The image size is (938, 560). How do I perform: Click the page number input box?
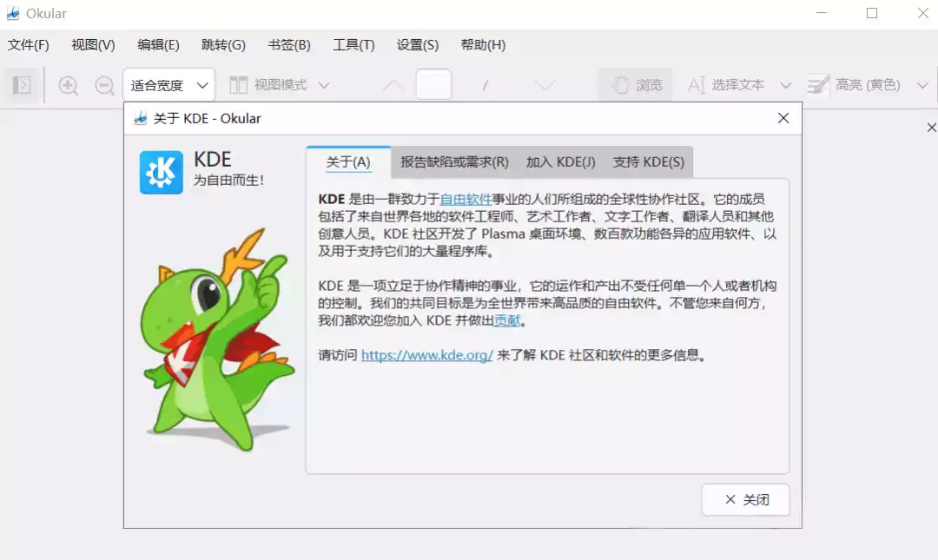tap(433, 85)
